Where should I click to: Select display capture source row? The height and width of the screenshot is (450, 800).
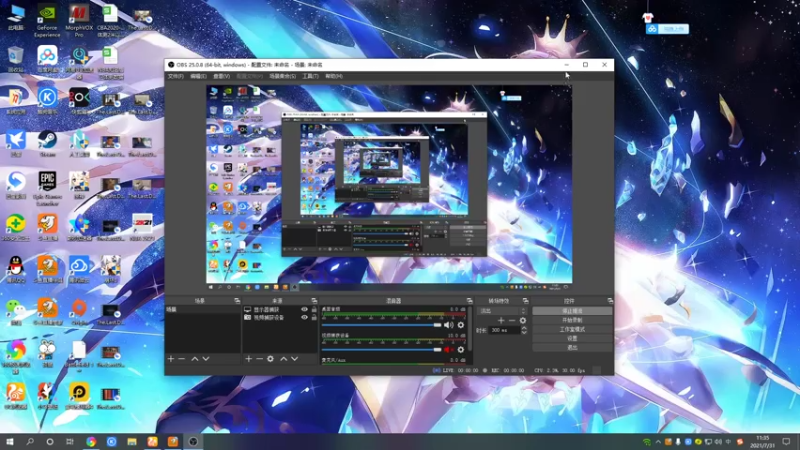(x=280, y=310)
